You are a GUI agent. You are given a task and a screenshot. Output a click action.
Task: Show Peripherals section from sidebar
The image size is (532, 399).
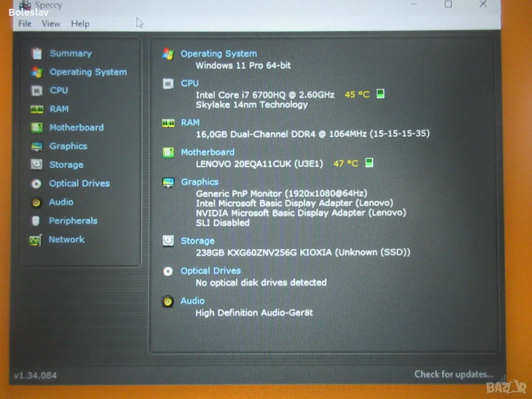coord(73,221)
